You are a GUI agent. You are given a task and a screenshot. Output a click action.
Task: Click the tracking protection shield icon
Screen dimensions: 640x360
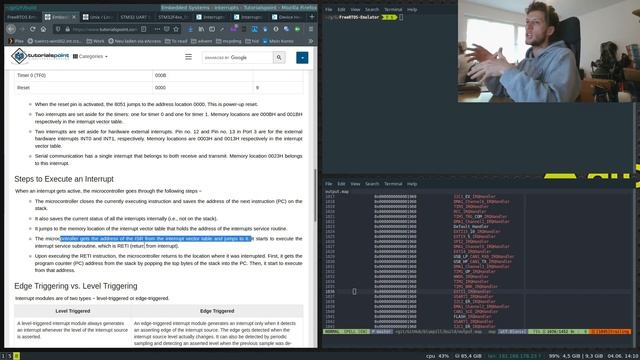click(x=58, y=29)
